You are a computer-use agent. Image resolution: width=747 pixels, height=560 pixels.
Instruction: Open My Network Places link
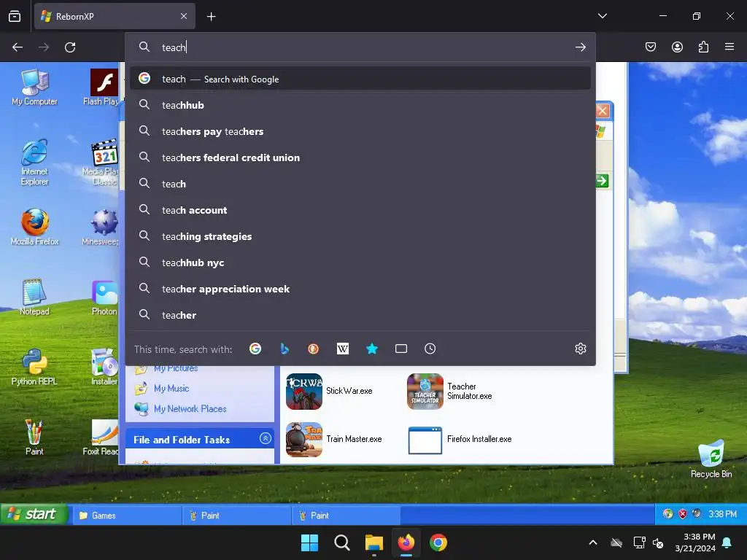point(190,409)
